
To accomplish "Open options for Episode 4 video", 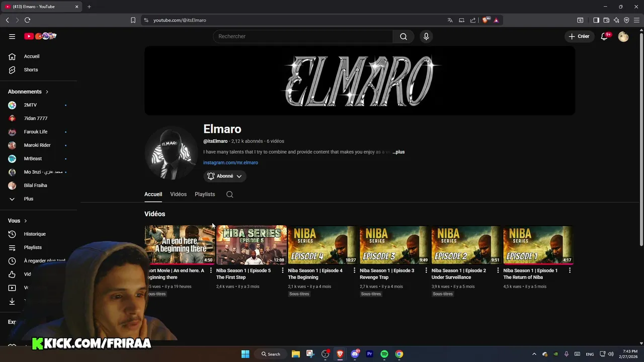I will tap(354, 270).
